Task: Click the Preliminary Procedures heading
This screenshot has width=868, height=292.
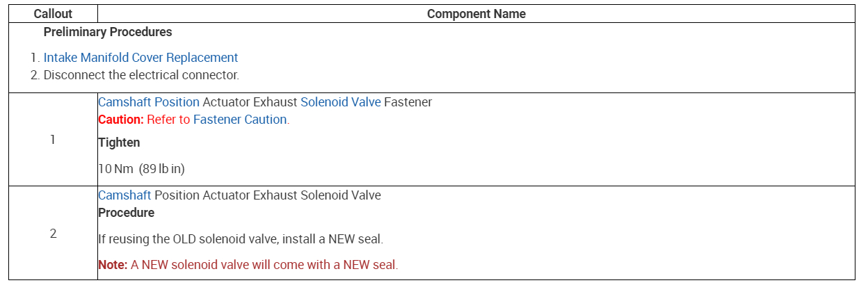Action: click(108, 32)
